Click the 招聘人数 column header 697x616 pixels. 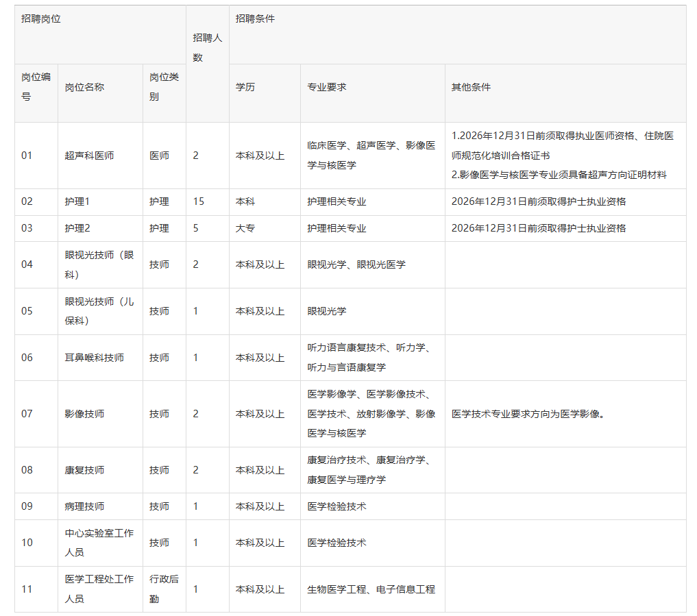click(207, 48)
